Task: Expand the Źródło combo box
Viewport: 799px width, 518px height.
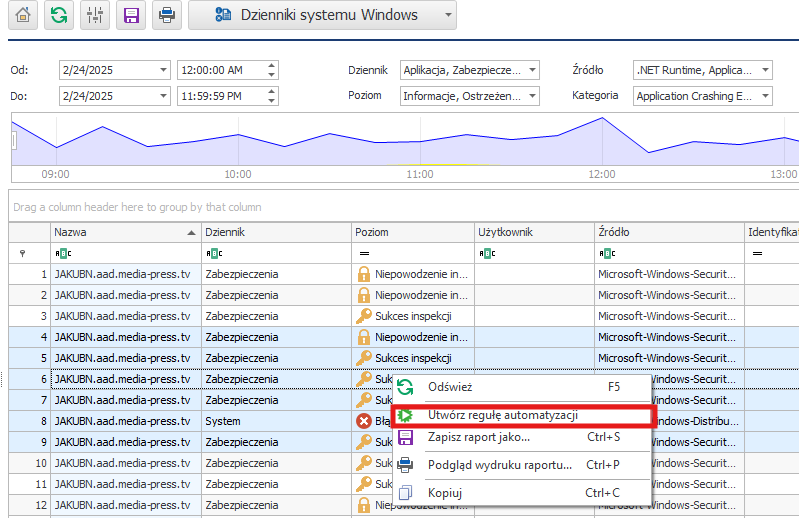Action: pos(765,70)
